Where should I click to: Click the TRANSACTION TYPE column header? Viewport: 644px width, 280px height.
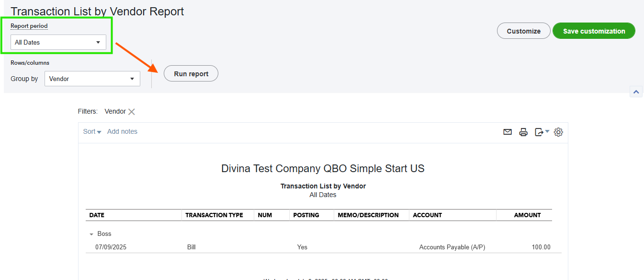tap(214, 215)
